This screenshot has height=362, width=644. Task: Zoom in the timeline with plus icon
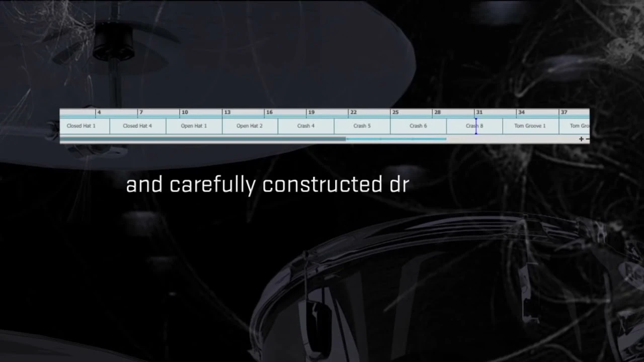581,139
